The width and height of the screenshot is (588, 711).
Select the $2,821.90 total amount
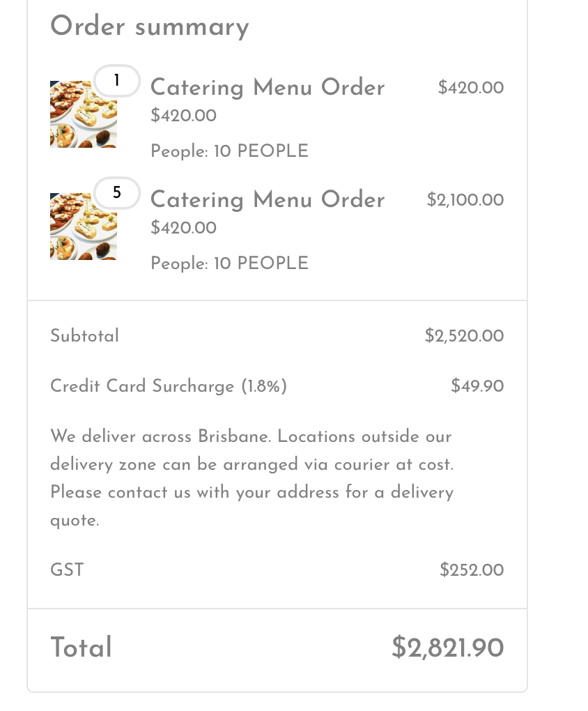tap(447, 648)
